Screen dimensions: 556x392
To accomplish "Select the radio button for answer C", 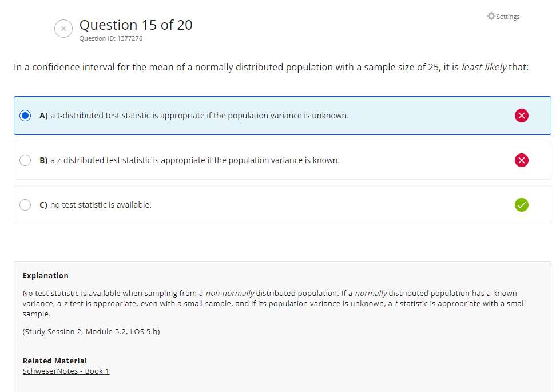I will pyautogui.click(x=25, y=205).
